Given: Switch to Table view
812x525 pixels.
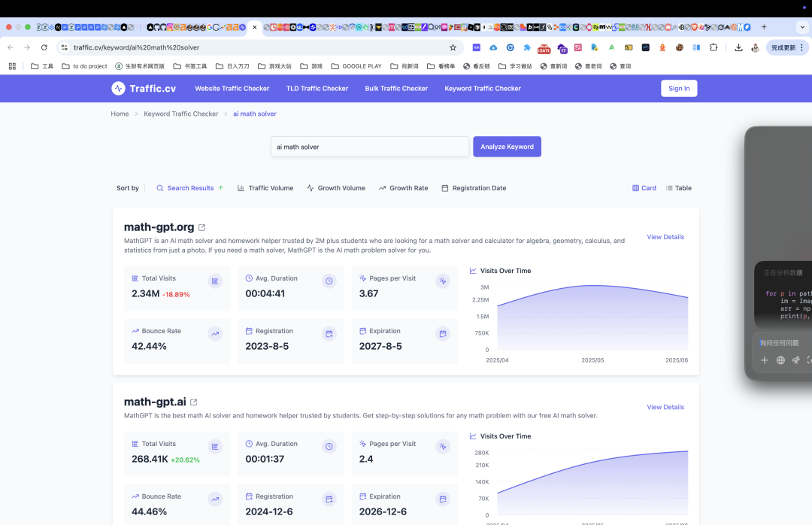Looking at the screenshot, I should pyautogui.click(x=678, y=188).
